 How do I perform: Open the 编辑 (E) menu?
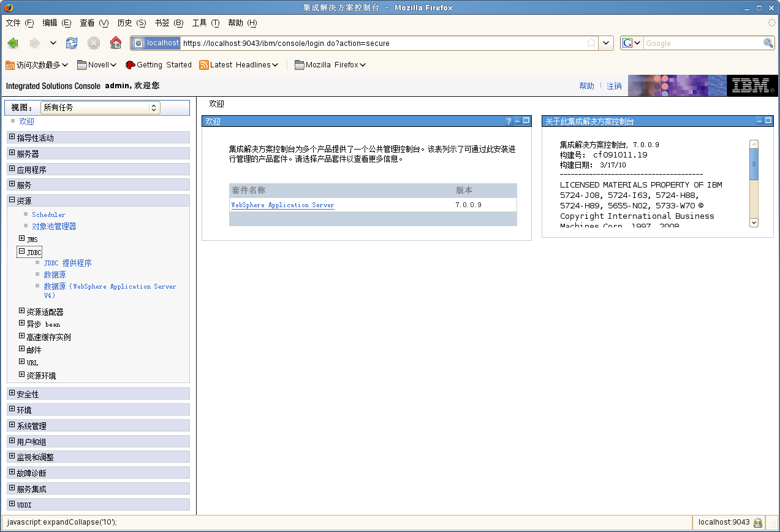pyautogui.click(x=57, y=23)
